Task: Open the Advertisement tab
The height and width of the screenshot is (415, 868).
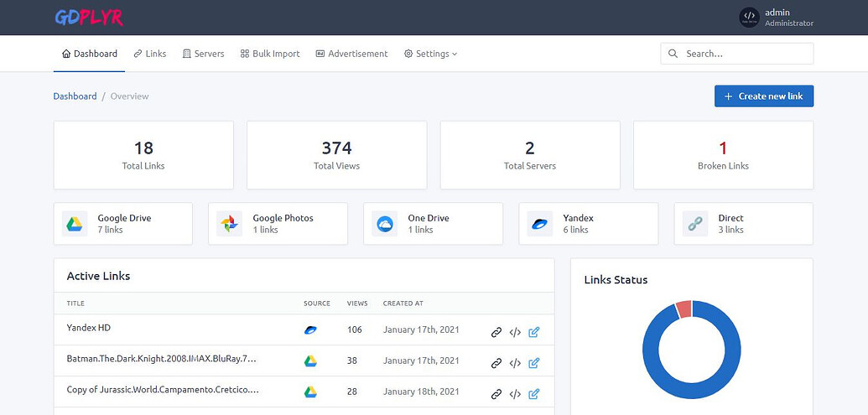Action: pos(351,54)
